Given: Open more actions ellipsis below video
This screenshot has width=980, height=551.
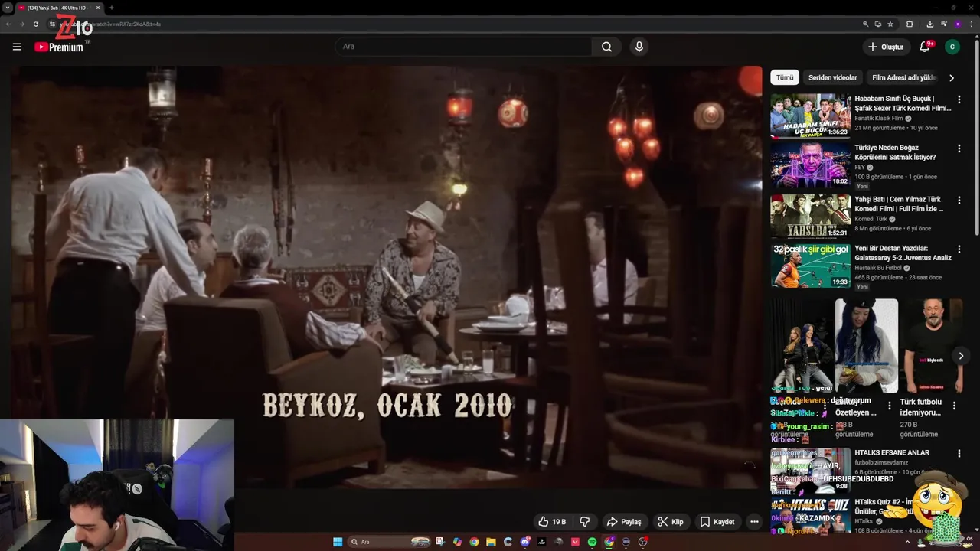Looking at the screenshot, I should (x=754, y=522).
